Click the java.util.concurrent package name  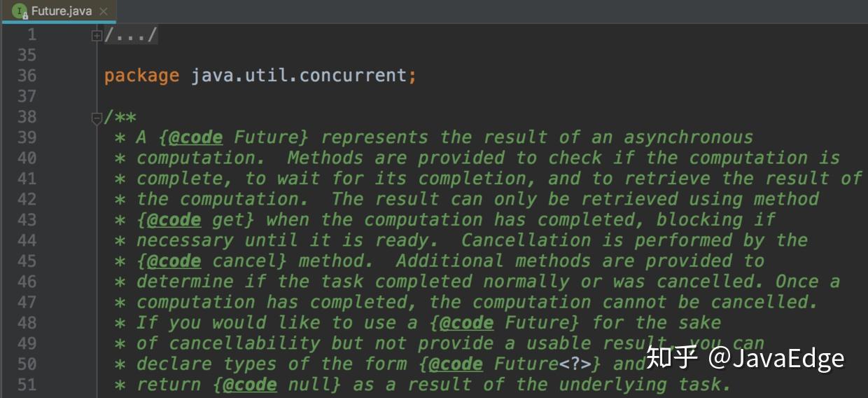[298, 76]
